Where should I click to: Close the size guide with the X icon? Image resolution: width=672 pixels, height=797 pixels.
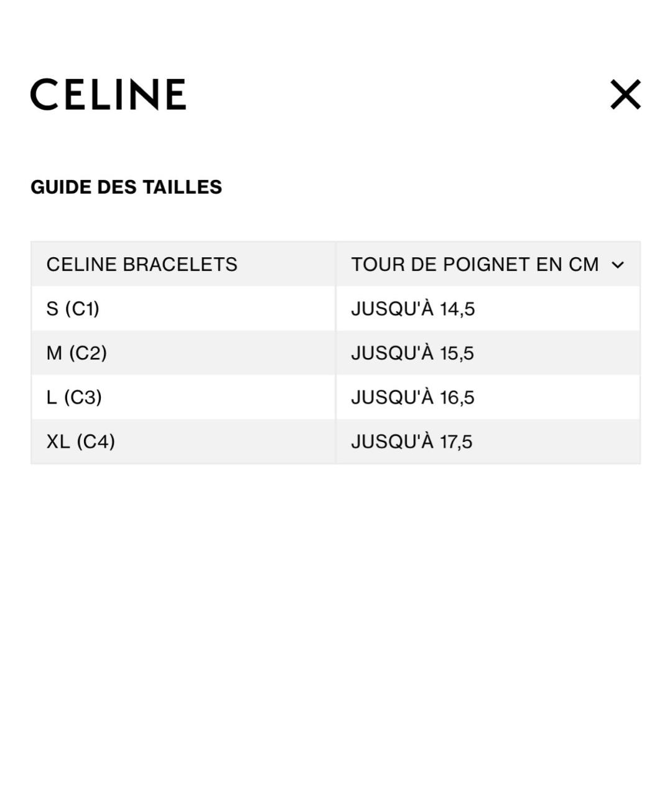coord(625,95)
